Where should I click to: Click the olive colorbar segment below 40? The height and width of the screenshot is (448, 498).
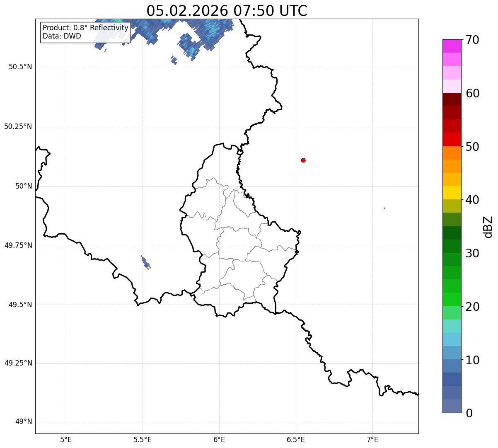point(452,206)
